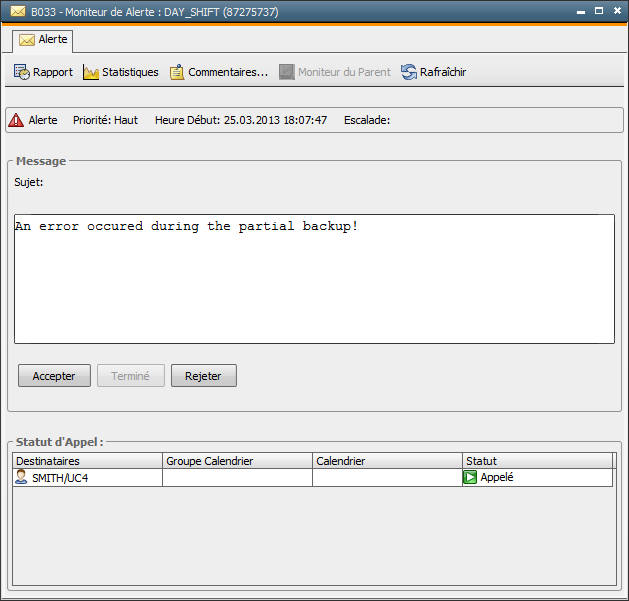Click the red alert warning icon
Screen dimensions: 629x601
(x=16, y=120)
